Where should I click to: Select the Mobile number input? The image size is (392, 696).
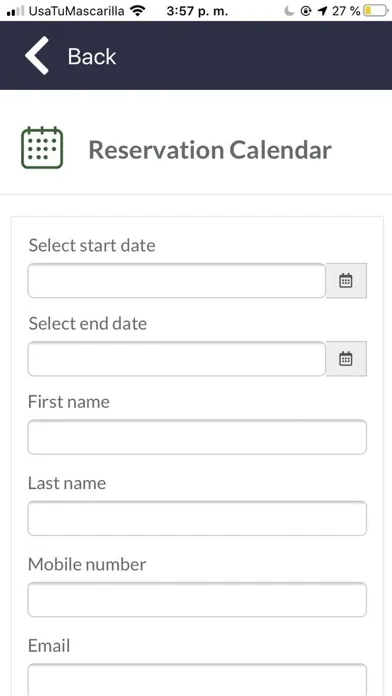(197, 600)
